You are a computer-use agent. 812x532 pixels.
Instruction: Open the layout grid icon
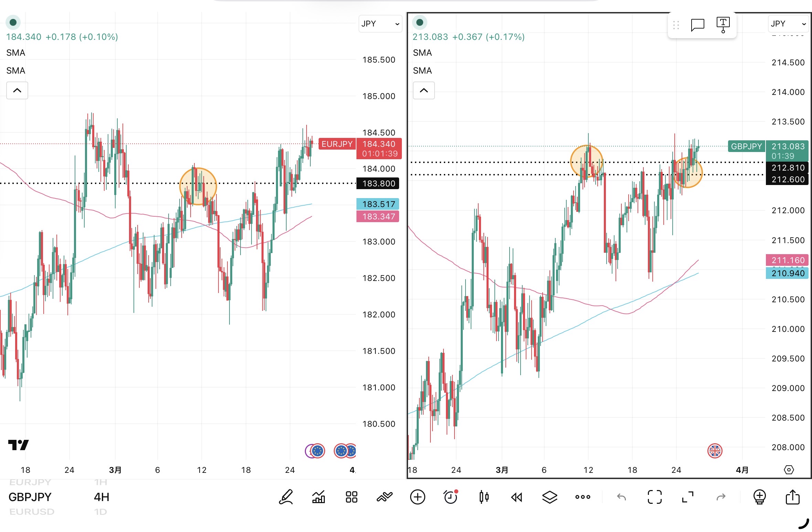pyautogui.click(x=351, y=497)
